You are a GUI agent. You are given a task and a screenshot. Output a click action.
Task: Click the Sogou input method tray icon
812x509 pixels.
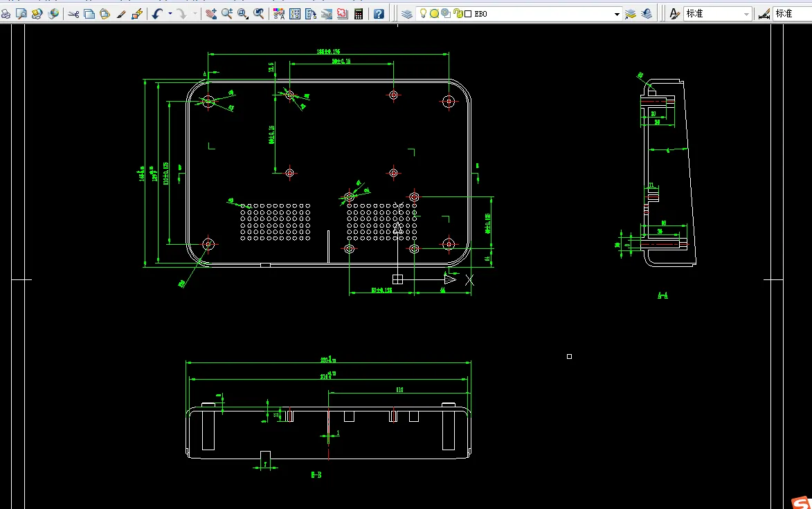(802, 503)
